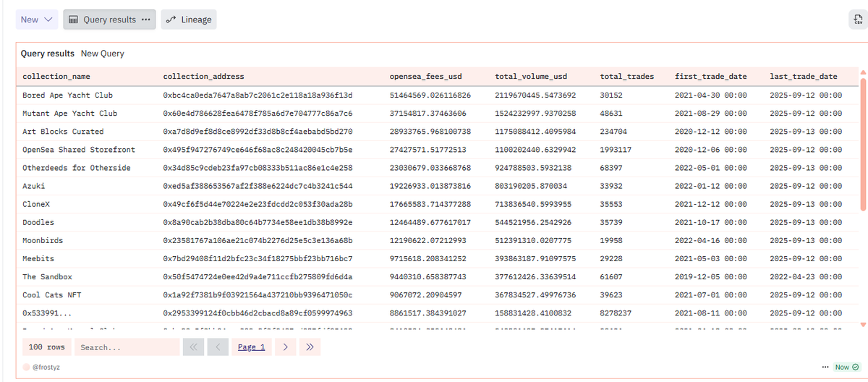Click address 0x8a90cab2b38dba80c64b7734e58ee1db38b8992e
Image resolution: width=868 pixels, height=382 pixels.
tap(258, 222)
